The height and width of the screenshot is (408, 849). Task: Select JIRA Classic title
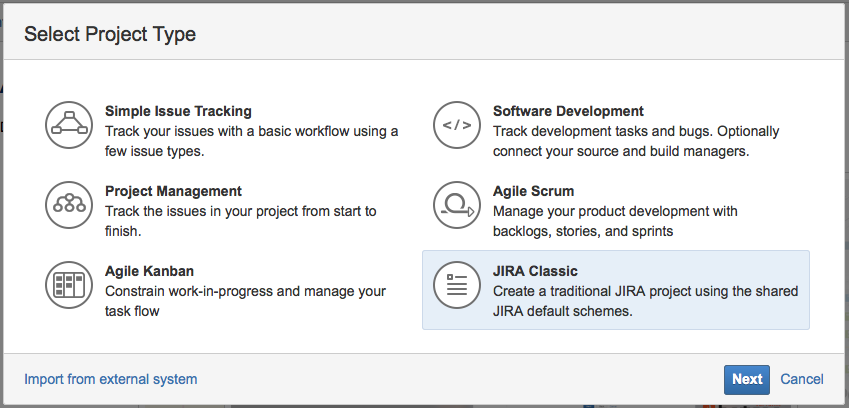click(535, 271)
